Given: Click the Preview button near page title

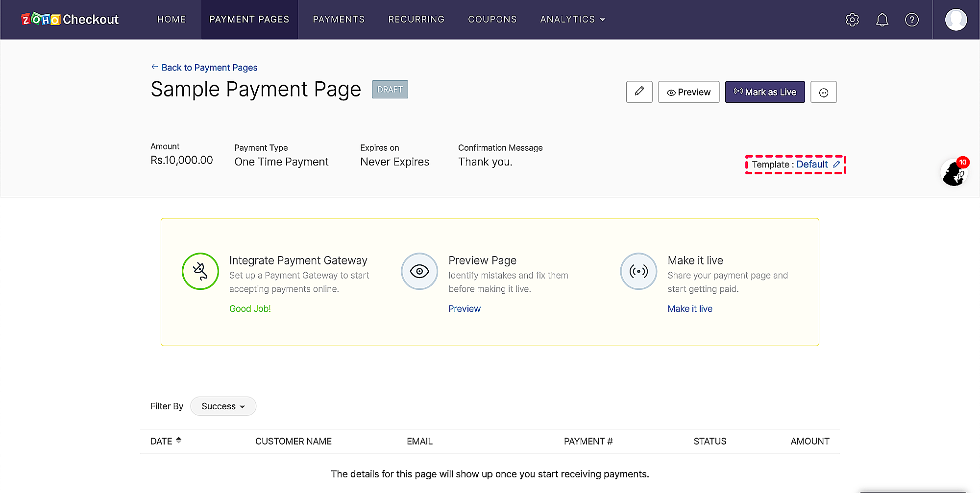Looking at the screenshot, I should [x=688, y=92].
